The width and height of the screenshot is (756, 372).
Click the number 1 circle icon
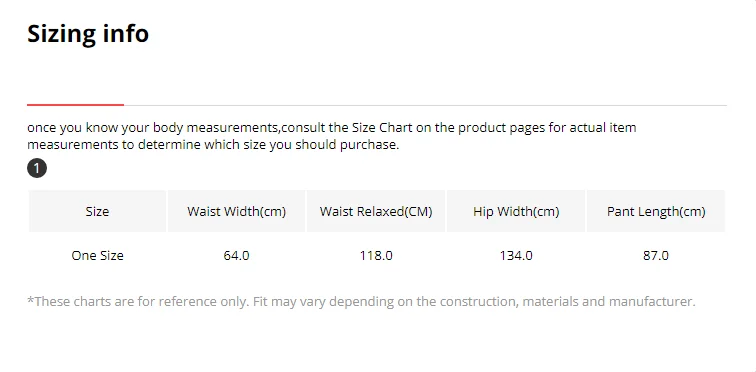[37, 169]
